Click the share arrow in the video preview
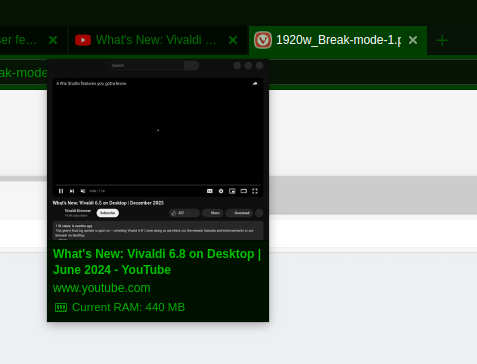 tap(255, 84)
